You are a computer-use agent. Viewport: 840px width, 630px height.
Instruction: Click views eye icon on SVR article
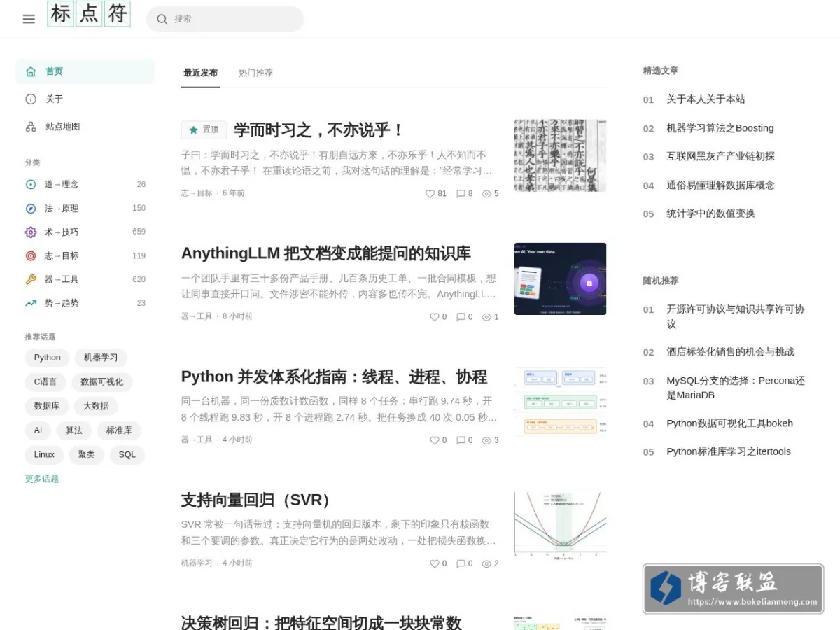coord(486,563)
